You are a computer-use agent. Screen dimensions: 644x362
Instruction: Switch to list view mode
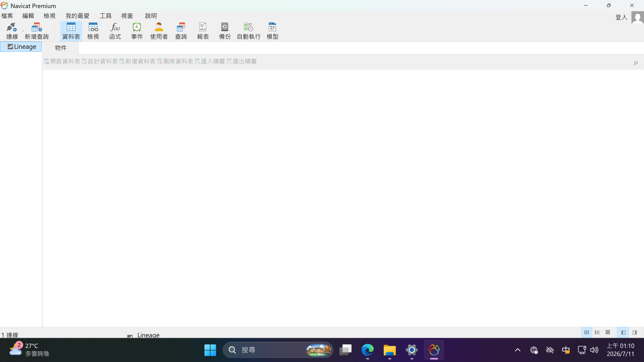597,332
